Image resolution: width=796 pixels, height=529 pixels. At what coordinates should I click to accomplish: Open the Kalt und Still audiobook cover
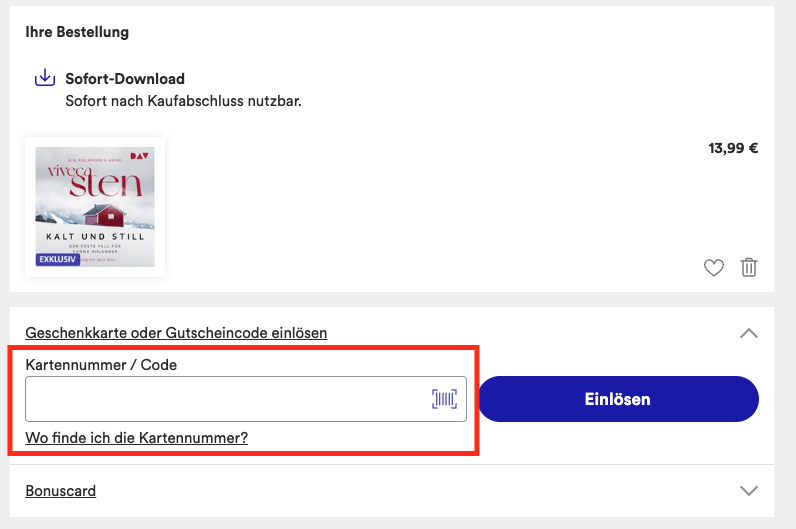(95, 207)
